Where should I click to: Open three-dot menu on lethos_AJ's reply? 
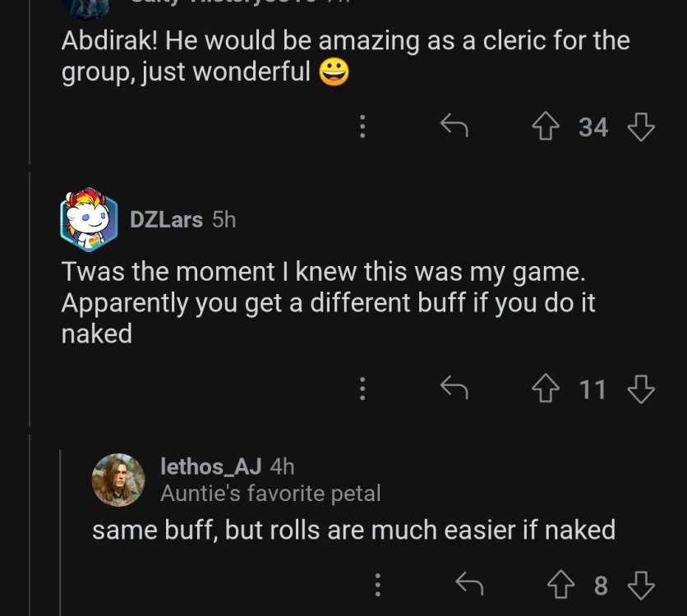coord(377,585)
